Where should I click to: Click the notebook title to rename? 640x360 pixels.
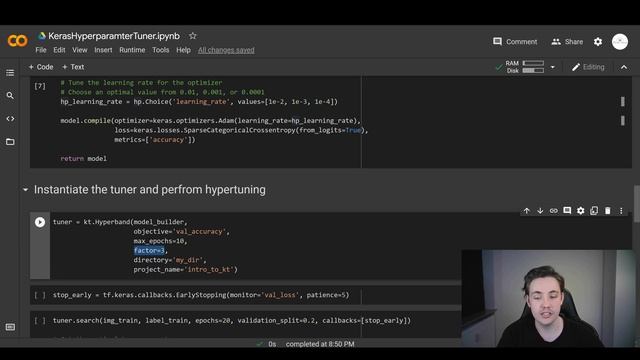pyautogui.click(x=114, y=36)
